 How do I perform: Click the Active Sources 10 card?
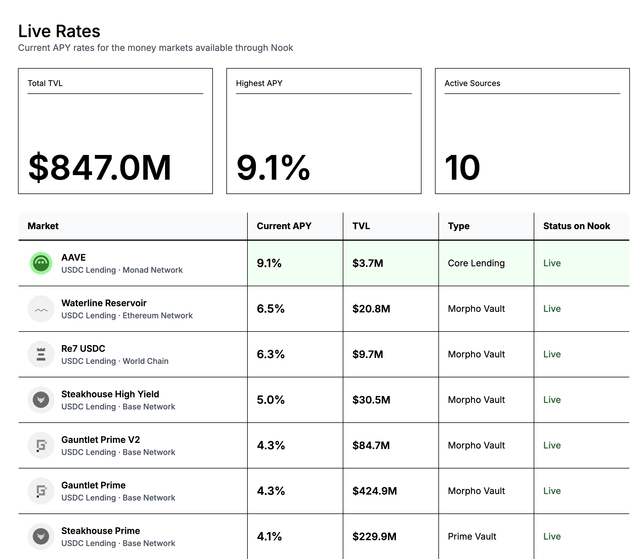532,131
